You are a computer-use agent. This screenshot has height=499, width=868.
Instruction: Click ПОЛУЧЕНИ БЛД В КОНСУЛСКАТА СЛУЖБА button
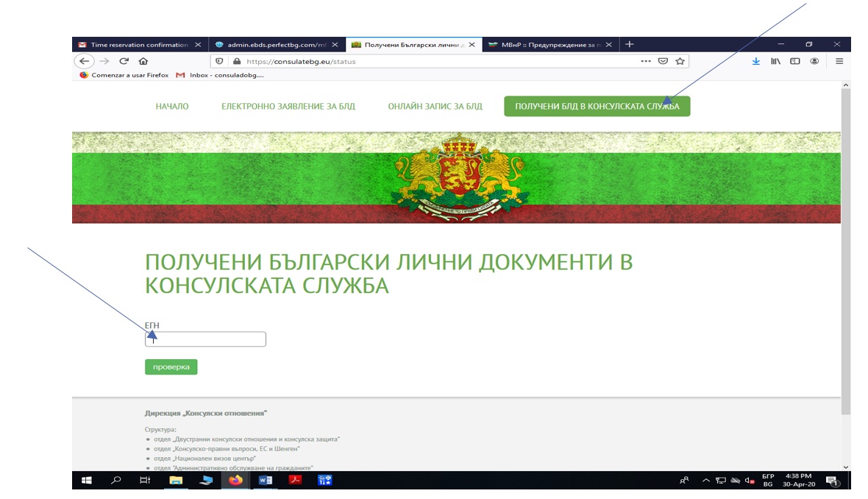click(597, 106)
